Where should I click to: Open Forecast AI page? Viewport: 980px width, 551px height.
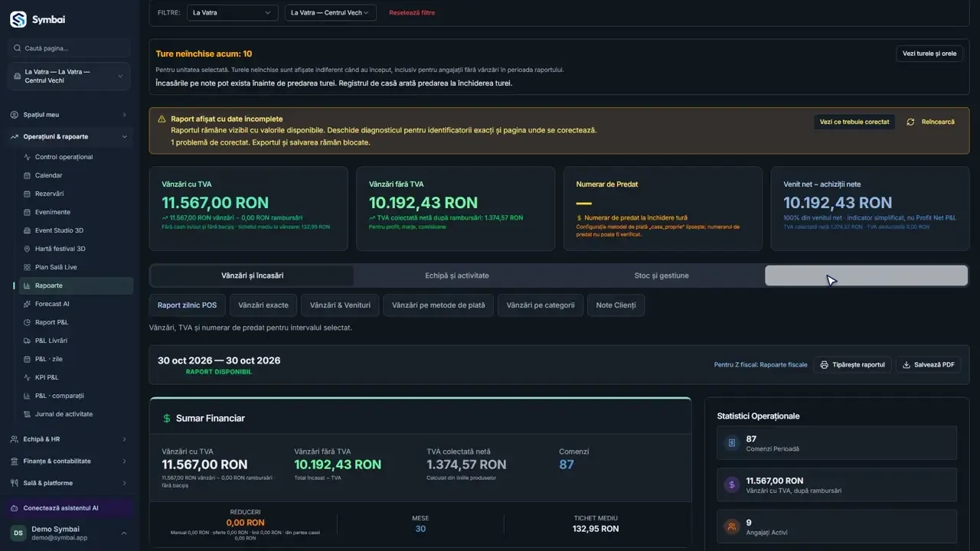click(75, 304)
